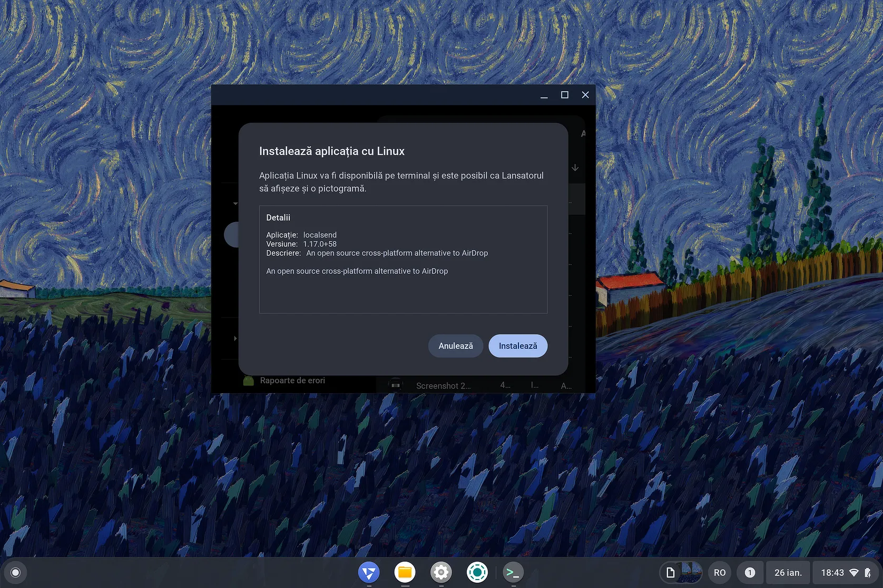
Task: Show the notification counter badge
Action: (x=750, y=572)
